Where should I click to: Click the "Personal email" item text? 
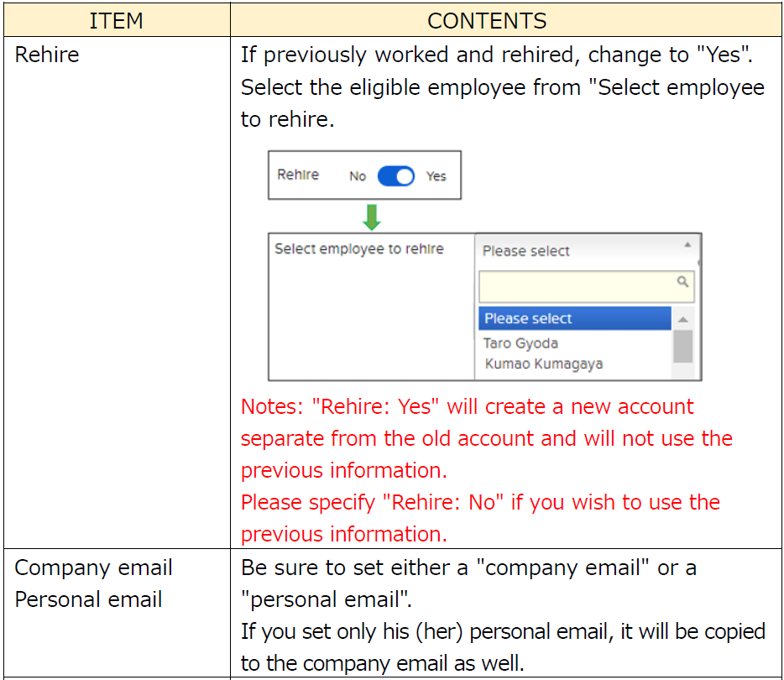(x=87, y=599)
